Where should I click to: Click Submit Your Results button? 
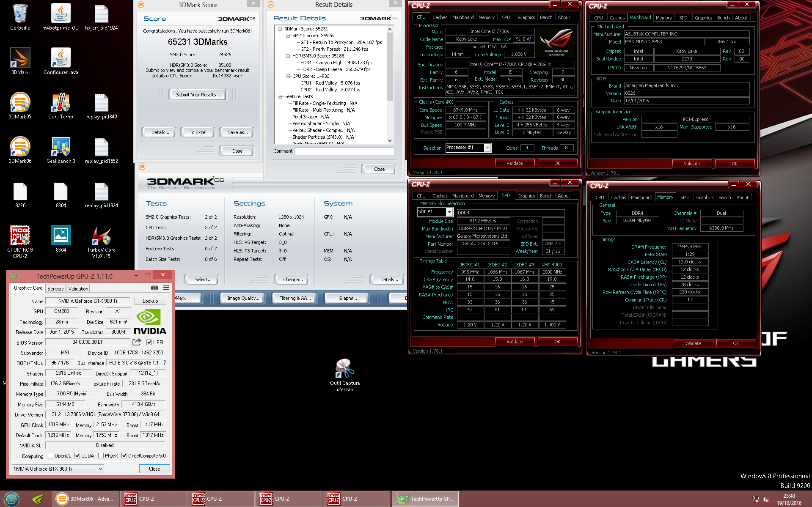click(198, 95)
